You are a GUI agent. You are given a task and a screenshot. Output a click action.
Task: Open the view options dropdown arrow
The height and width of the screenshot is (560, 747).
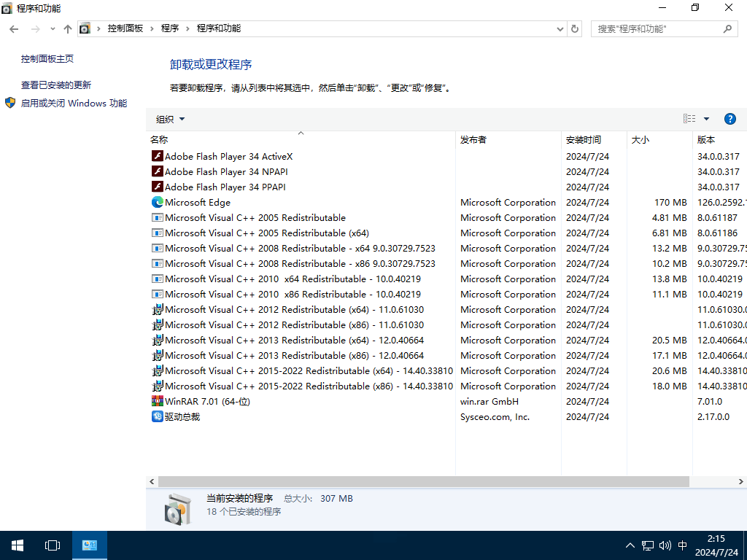click(x=706, y=119)
